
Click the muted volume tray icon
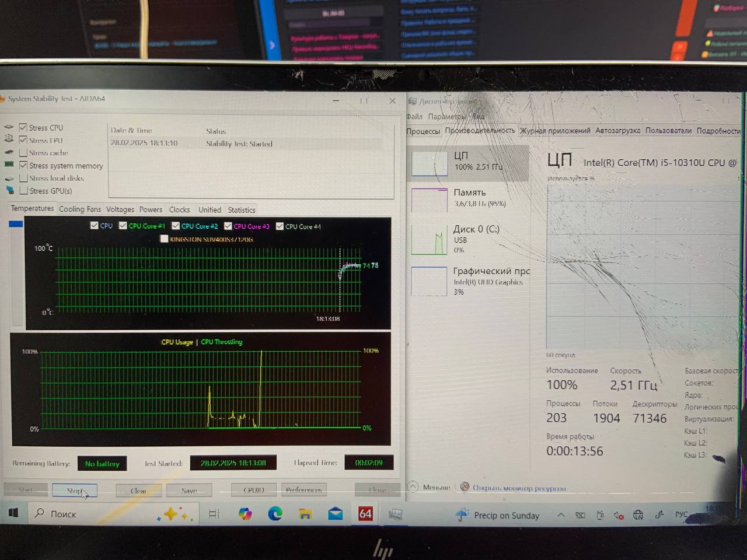click(x=619, y=515)
